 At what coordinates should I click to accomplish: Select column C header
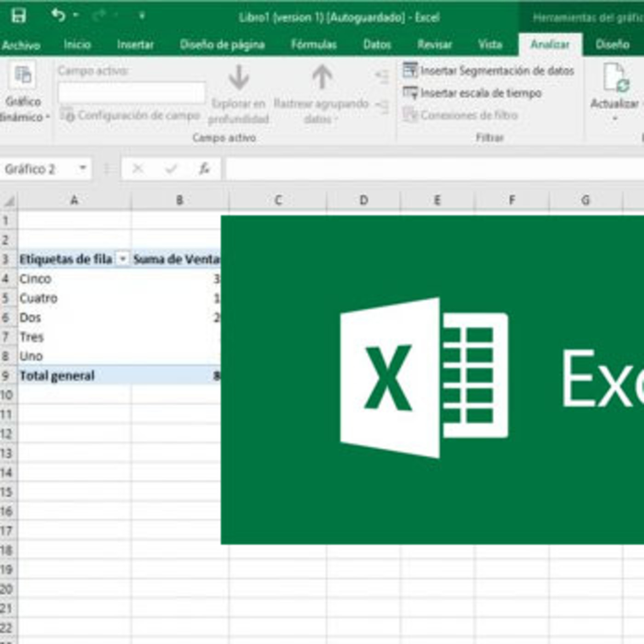pyautogui.click(x=278, y=200)
